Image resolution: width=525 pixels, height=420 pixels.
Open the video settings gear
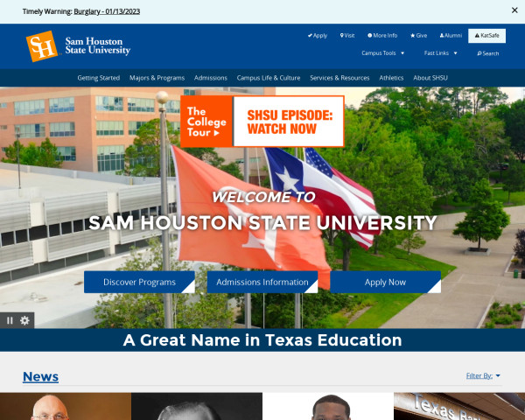coord(24,320)
